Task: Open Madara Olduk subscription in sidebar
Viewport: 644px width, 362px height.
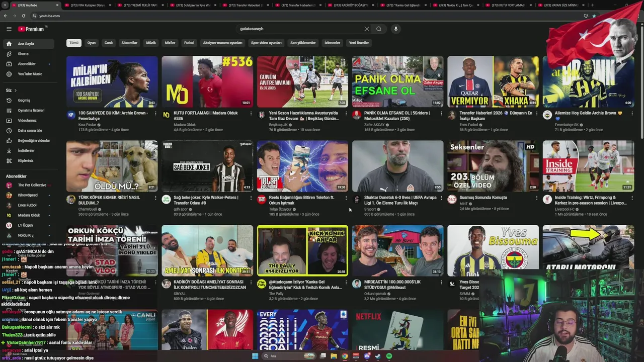Action: [28, 215]
